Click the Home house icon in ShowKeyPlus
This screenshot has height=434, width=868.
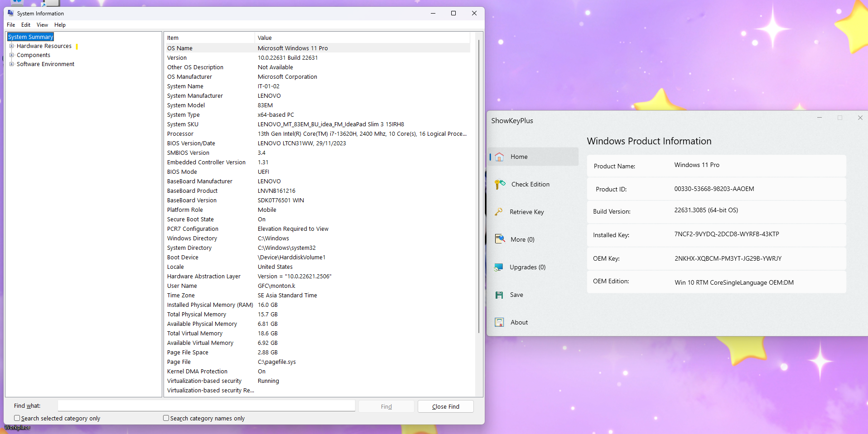499,157
